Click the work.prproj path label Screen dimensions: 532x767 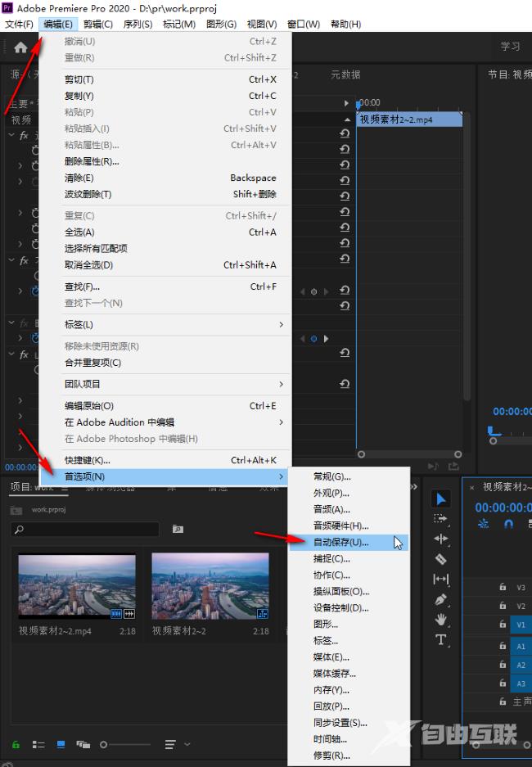48,510
